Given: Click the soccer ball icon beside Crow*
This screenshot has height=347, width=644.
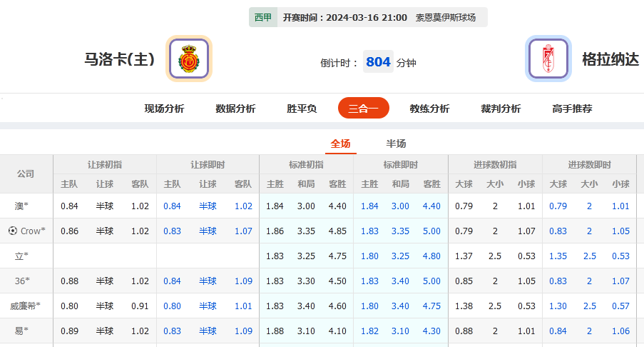Looking at the screenshot, I should [x=12, y=231].
